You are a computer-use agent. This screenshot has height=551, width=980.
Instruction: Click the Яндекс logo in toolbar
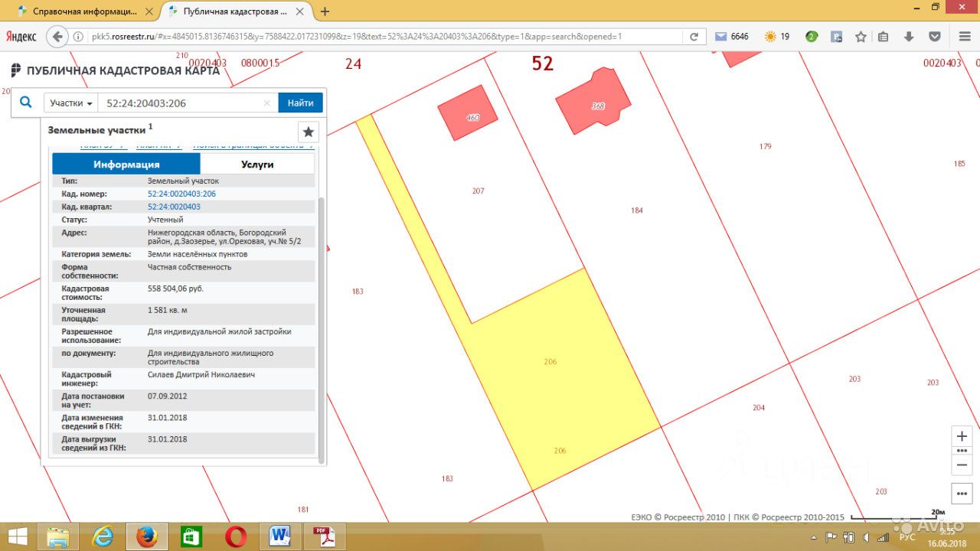click(x=21, y=37)
